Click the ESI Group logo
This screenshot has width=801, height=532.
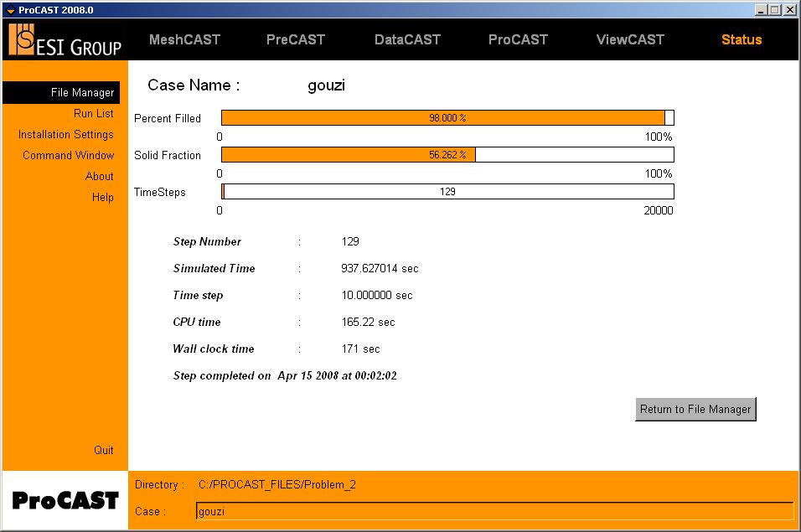click(65, 40)
